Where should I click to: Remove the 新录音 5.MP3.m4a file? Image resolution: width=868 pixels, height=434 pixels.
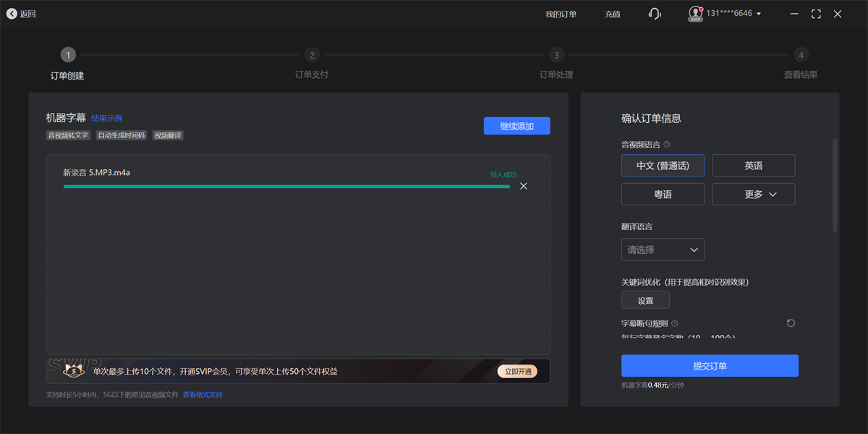(524, 186)
